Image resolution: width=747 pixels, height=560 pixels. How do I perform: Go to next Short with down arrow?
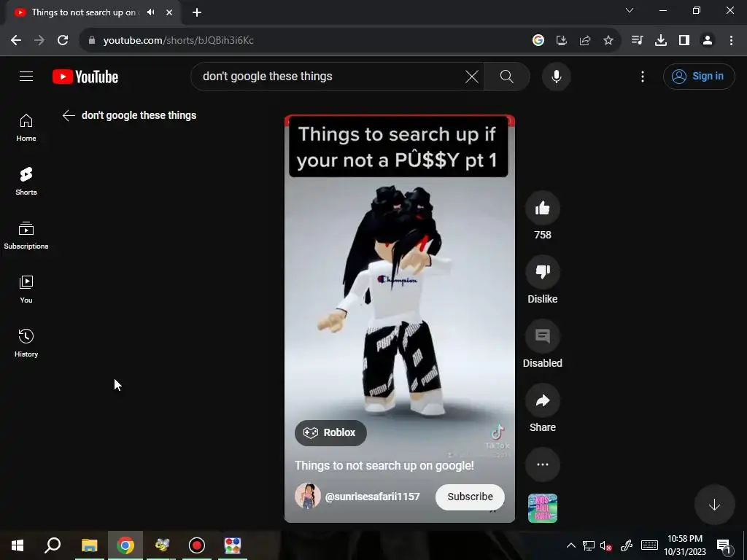(x=714, y=505)
